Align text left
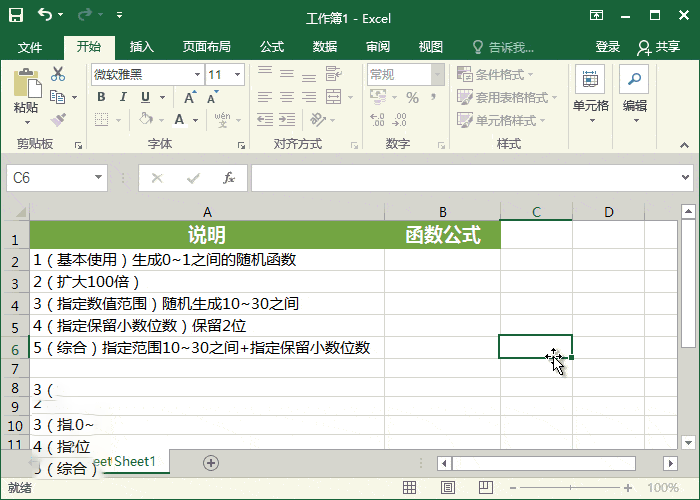 (x=265, y=97)
